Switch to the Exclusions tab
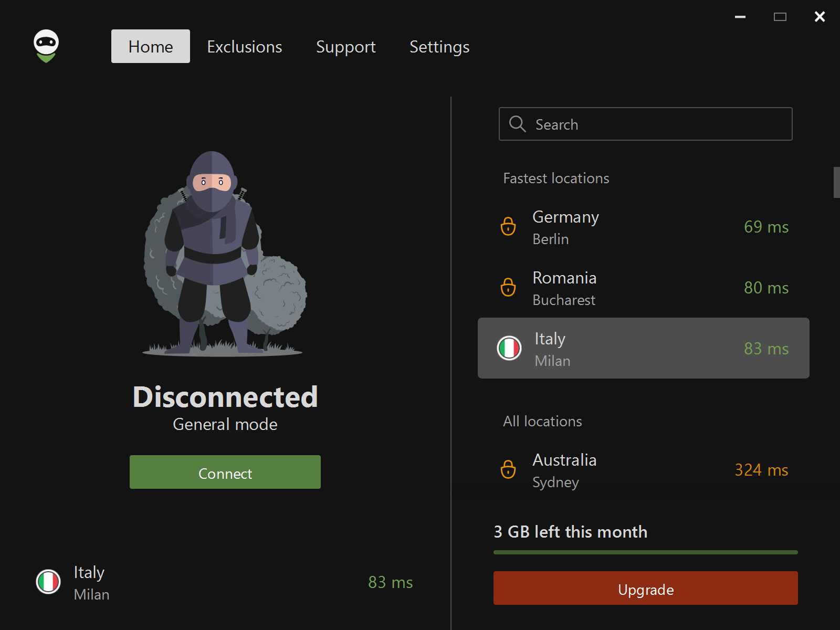 tap(244, 47)
